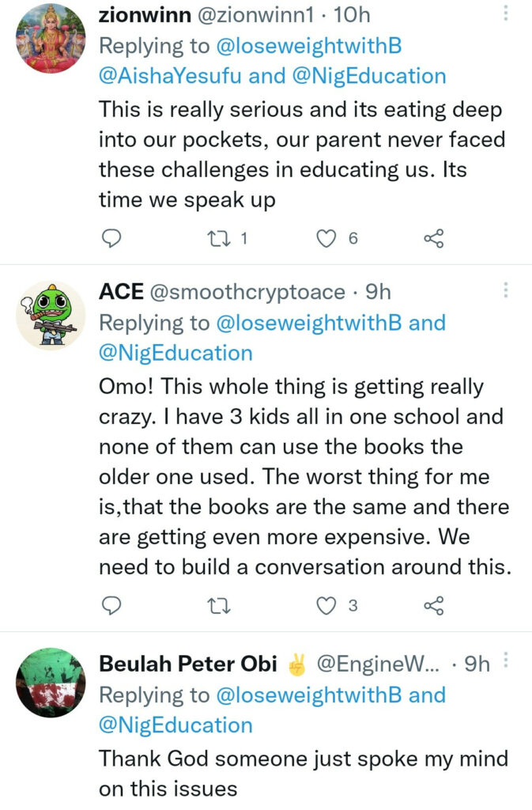
Task: View ACE's green cartoon avatar
Action: coord(51,316)
